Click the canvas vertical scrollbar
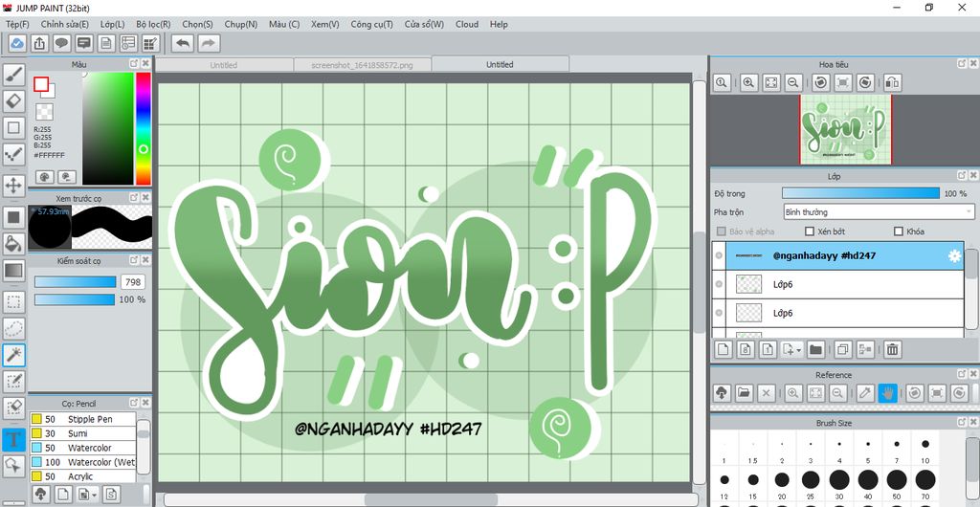The image size is (980, 507). [699, 282]
